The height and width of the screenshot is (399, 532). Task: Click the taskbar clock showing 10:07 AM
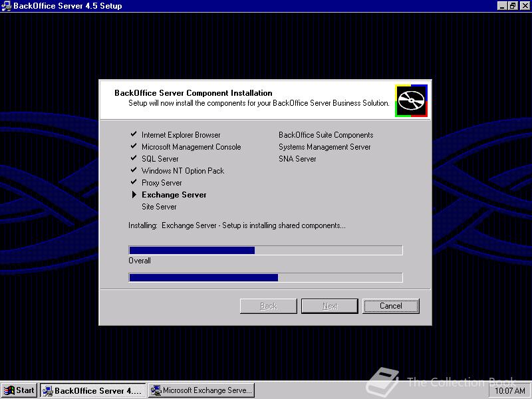[509, 390]
